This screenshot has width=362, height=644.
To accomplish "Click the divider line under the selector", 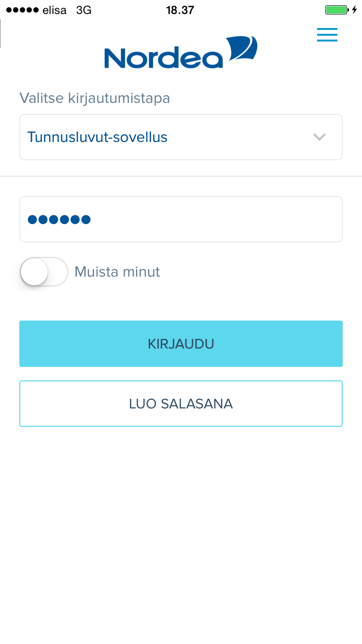I will pos(181,176).
